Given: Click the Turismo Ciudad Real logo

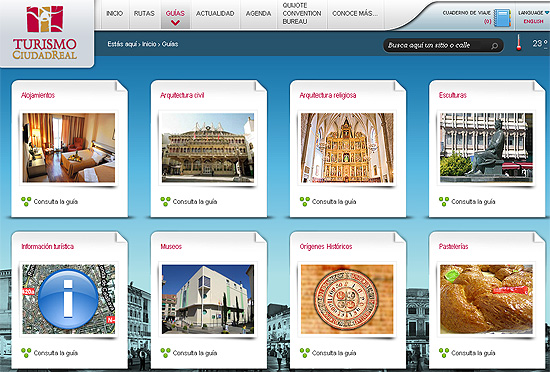Looking at the screenshot, I should pos(45,33).
